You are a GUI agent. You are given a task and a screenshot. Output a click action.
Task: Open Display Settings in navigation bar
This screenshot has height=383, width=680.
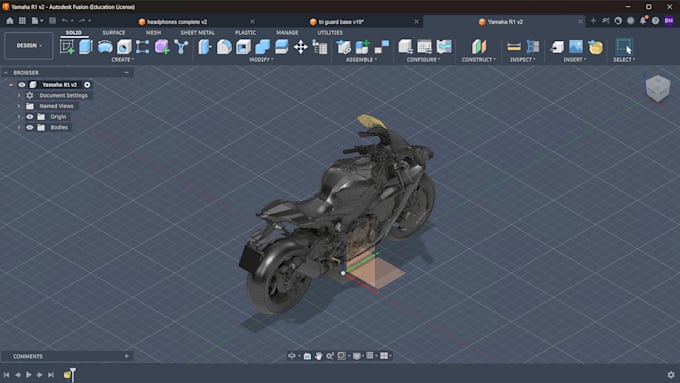(x=357, y=356)
